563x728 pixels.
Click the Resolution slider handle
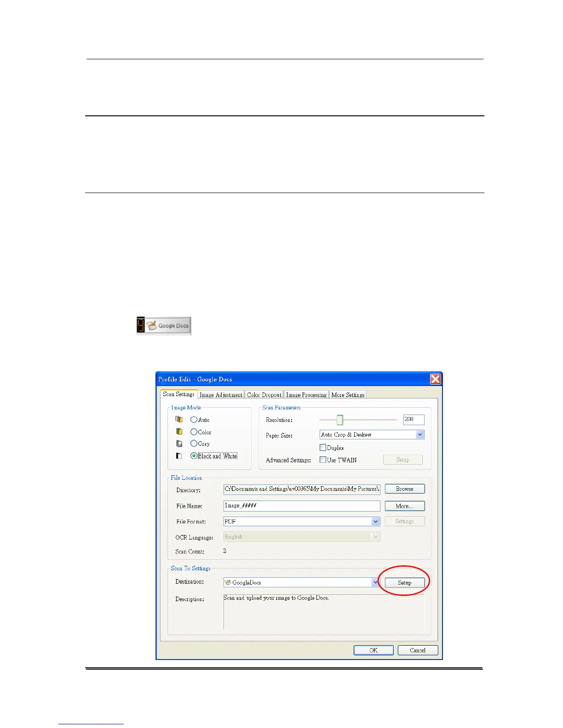(340, 420)
